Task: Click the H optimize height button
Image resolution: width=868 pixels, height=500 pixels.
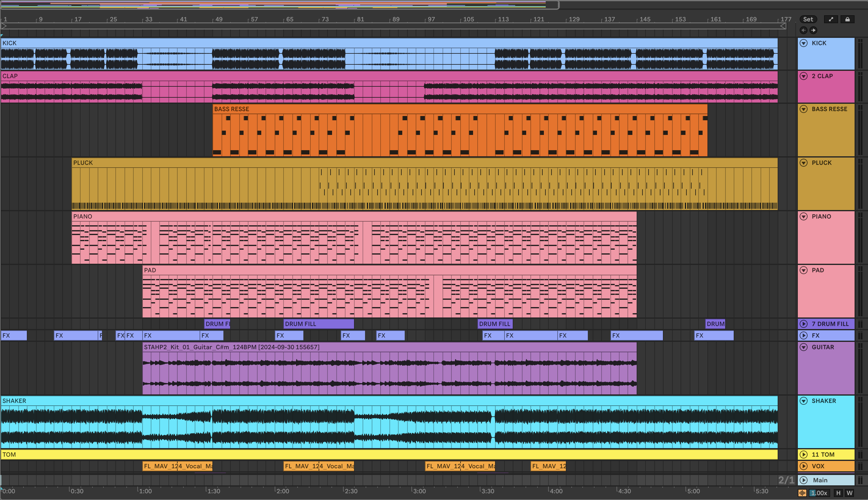Action: pos(838,493)
